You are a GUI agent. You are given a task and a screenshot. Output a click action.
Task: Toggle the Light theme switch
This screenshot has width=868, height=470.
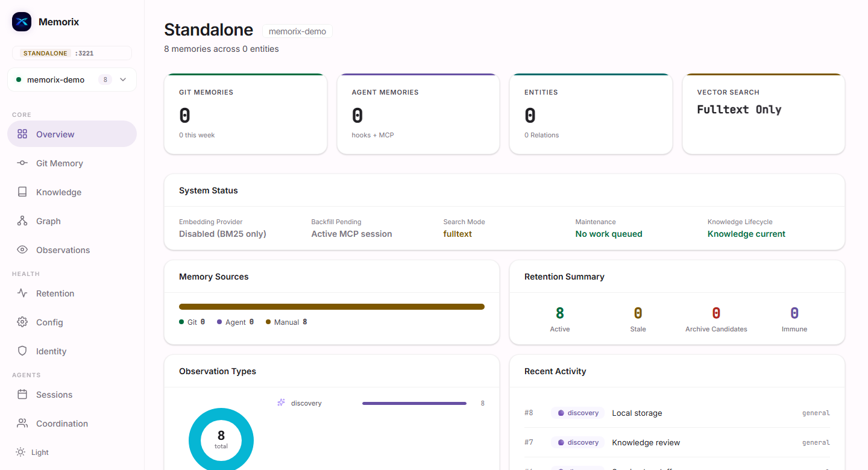pos(33,452)
